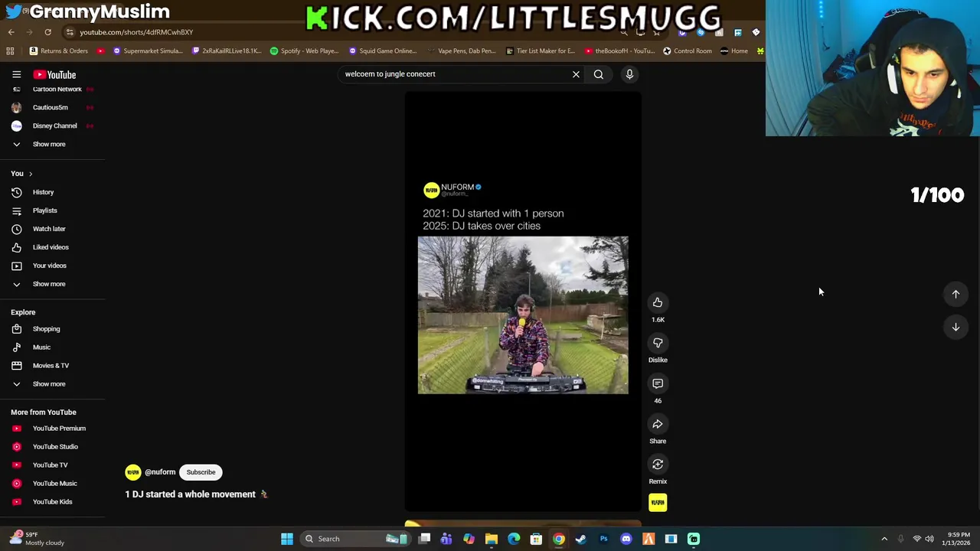Submit search with magnifier button
This screenshot has width=980, height=551.
click(599, 74)
